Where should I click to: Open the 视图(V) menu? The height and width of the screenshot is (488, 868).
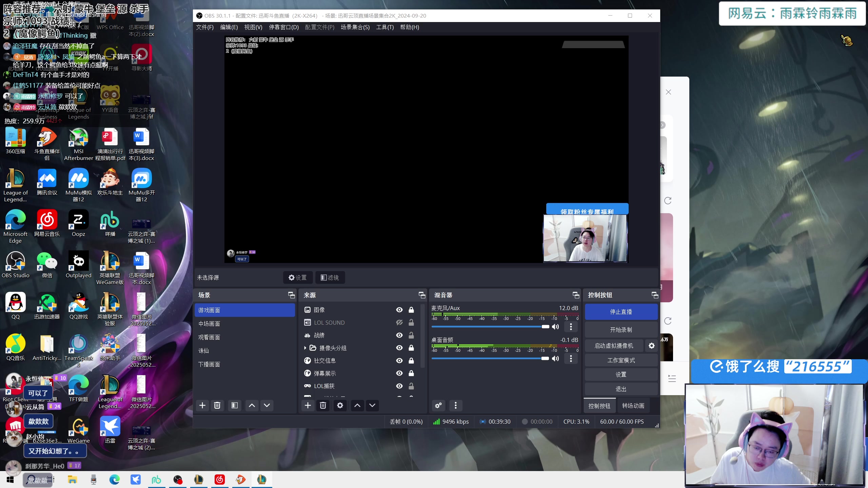[x=253, y=27]
